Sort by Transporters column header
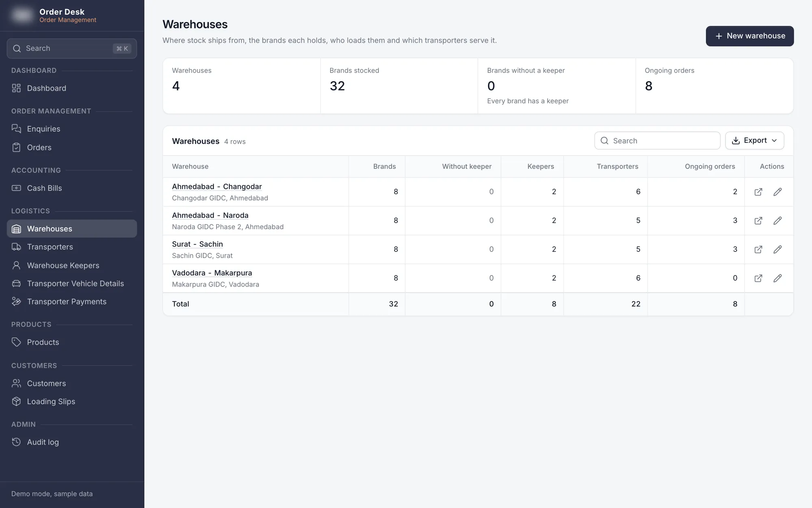The width and height of the screenshot is (812, 508). point(617,167)
